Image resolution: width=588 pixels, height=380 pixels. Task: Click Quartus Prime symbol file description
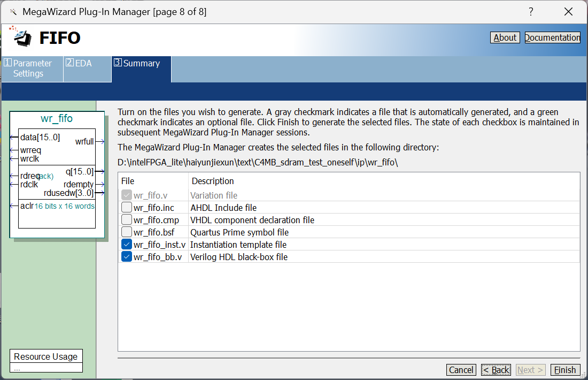point(239,232)
